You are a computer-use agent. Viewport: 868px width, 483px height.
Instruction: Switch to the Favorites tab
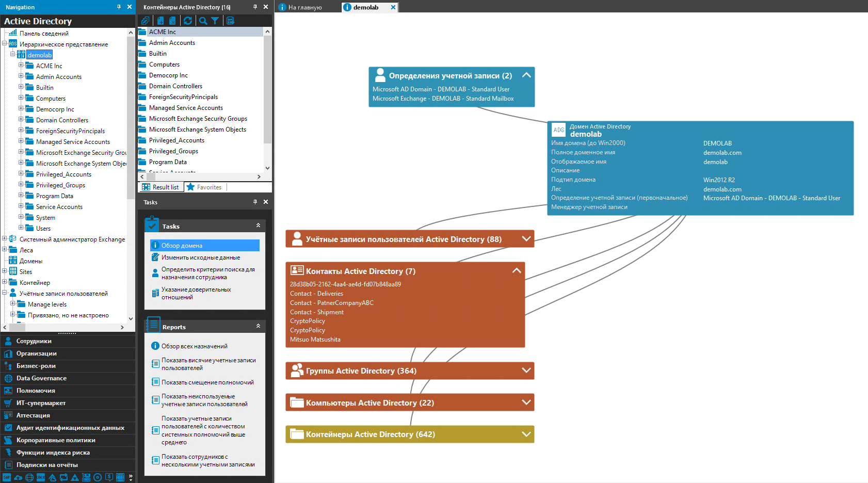tap(204, 187)
